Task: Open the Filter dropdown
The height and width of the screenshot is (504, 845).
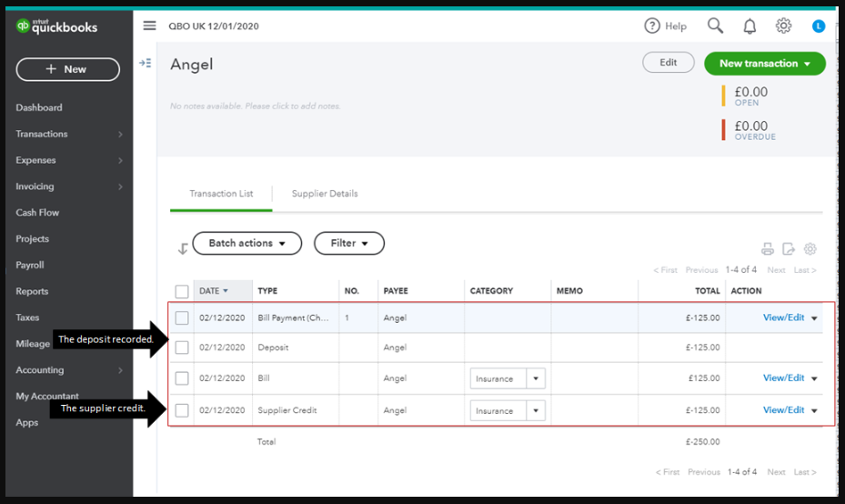Action: 349,243
